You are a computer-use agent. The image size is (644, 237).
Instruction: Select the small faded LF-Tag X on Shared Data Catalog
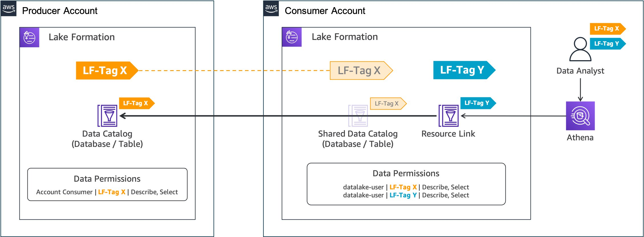coord(388,104)
